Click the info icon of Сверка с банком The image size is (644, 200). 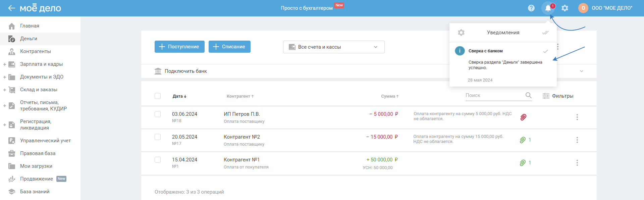[460, 51]
